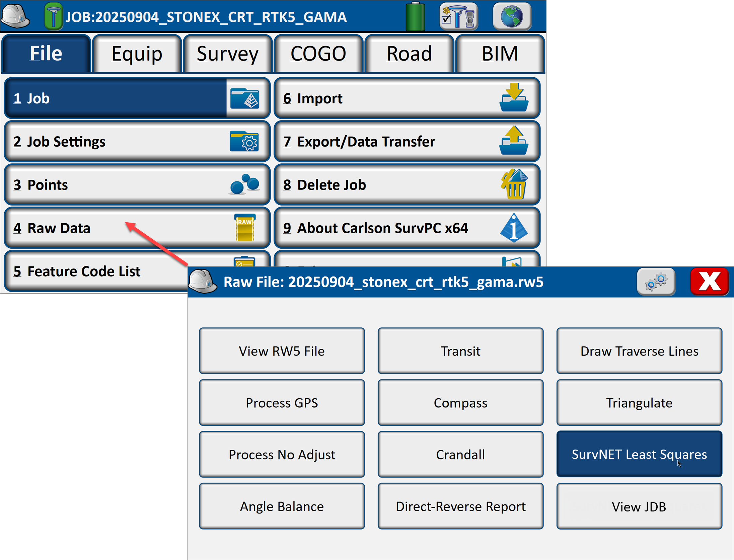734x560 pixels.
Task: Click the Delete Job trash bin icon
Action: [514, 184]
